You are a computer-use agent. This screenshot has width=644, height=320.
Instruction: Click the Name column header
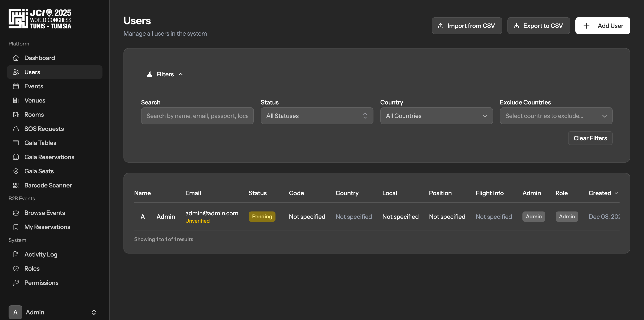[x=143, y=193]
